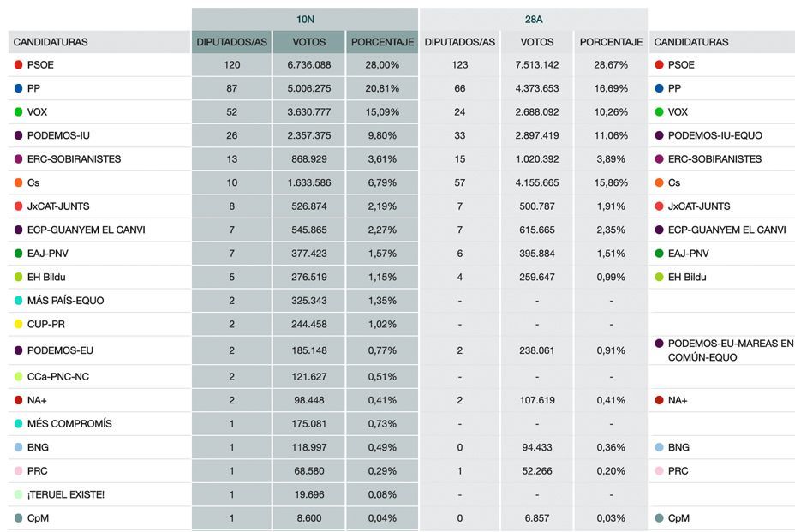The height and width of the screenshot is (532, 795).
Task: Switch to the 10N results tab
Action: click(304, 18)
